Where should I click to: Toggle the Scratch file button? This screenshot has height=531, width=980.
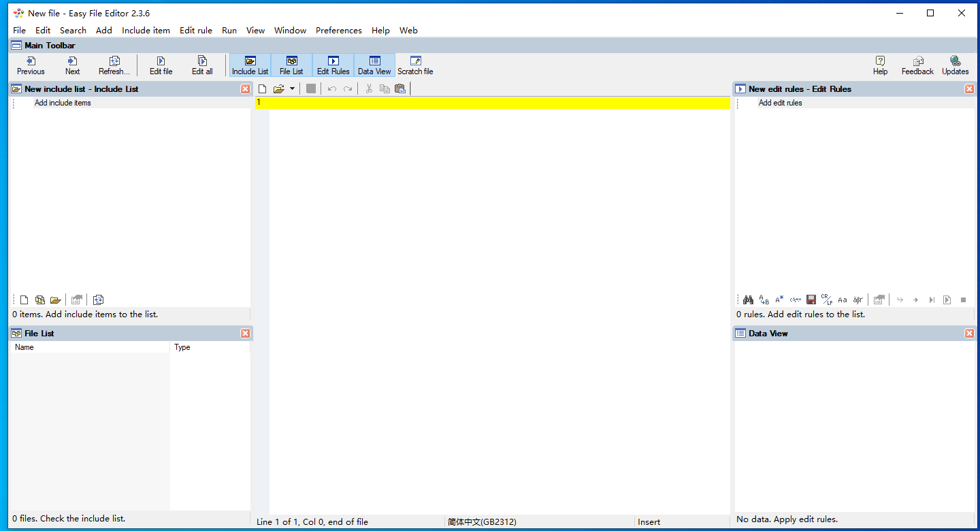point(415,65)
